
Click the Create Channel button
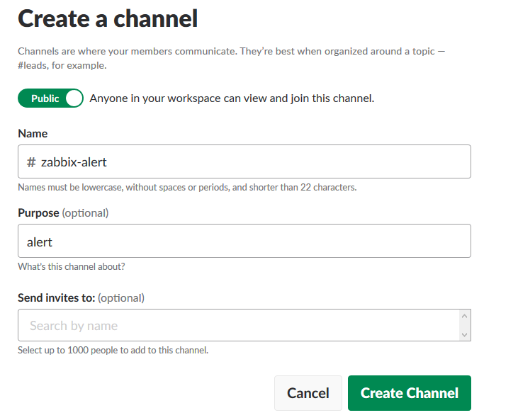pyautogui.click(x=410, y=393)
